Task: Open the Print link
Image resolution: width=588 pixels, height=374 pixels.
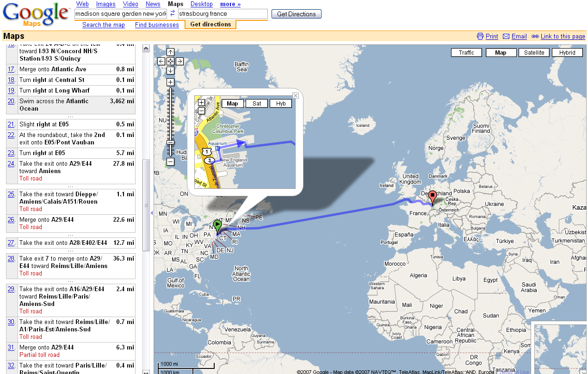Action: coord(492,37)
